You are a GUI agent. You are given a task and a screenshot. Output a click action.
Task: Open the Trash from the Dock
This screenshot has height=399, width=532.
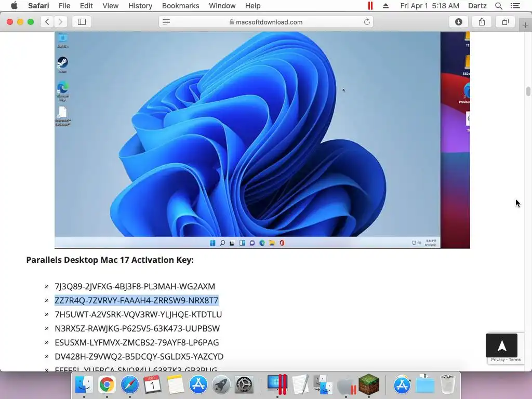click(447, 385)
